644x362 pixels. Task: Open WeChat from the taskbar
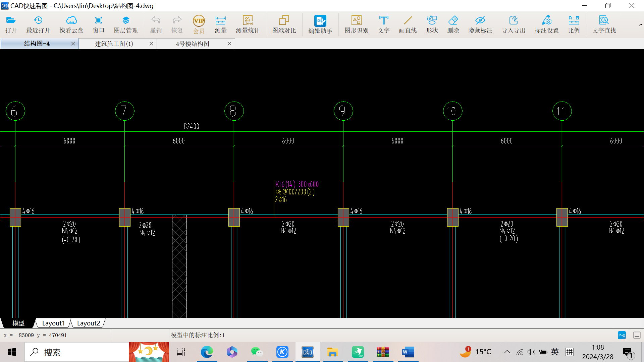(x=257, y=352)
